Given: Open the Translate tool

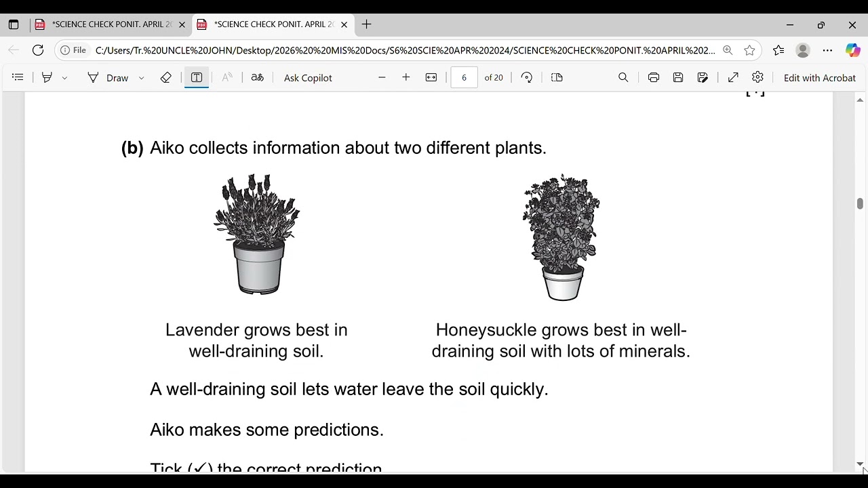Looking at the screenshot, I should (x=257, y=78).
